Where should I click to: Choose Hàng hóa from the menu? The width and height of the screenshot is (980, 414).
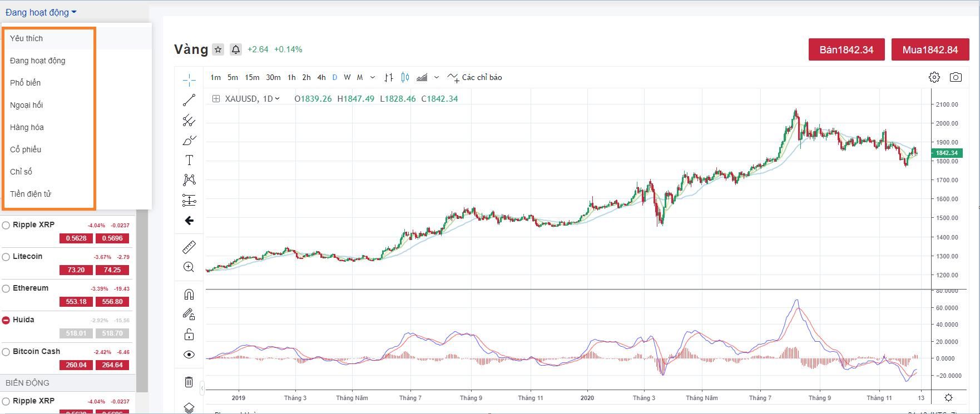[77, 127]
